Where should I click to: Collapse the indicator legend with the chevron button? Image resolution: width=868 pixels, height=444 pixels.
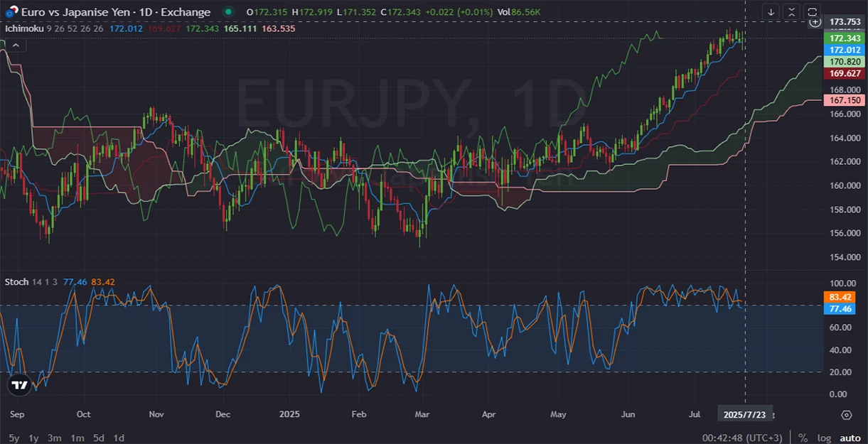[x=15, y=45]
